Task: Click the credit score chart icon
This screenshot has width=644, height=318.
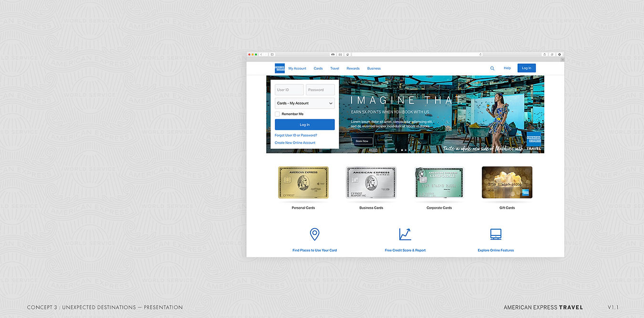Action: click(405, 234)
